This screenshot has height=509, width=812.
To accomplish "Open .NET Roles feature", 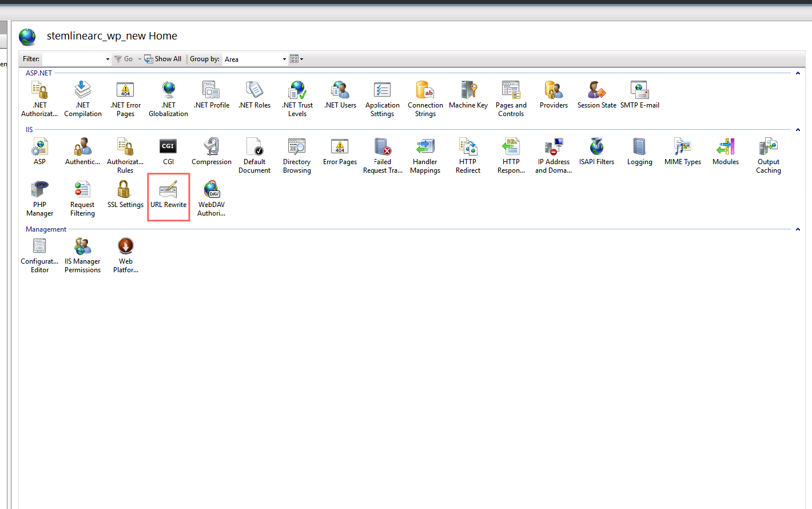I will click(x=254, y=95).
